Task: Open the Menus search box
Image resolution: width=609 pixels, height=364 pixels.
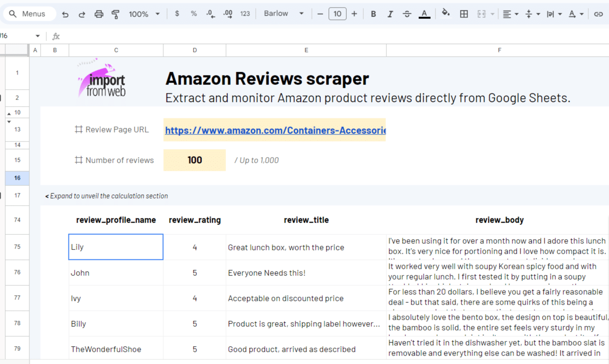Action: [28, 14]
